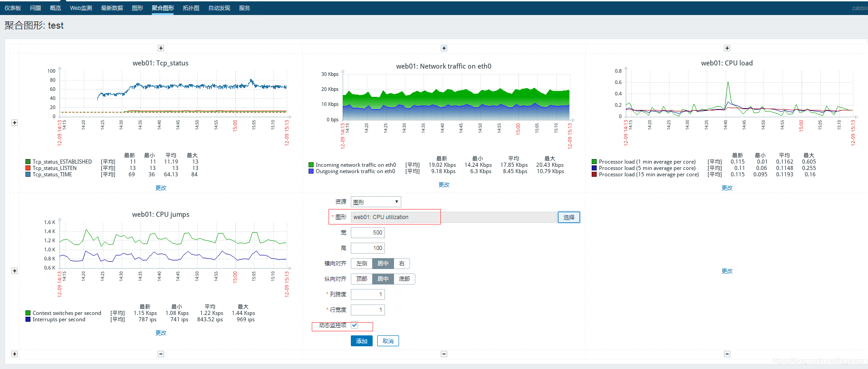This screenshot has width=868, height=369.
Task: Click the 取消 button
Action: pos(388,341)
